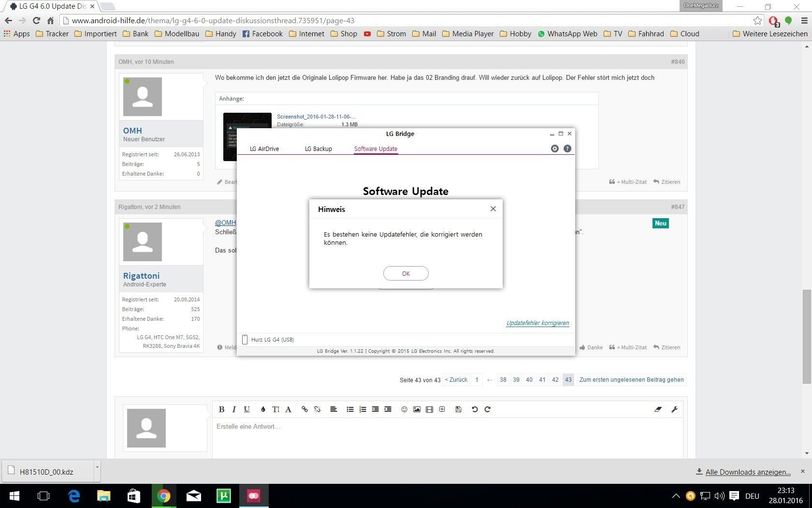
Task: Redo edit in reply editor
Action: coord(487,409)
